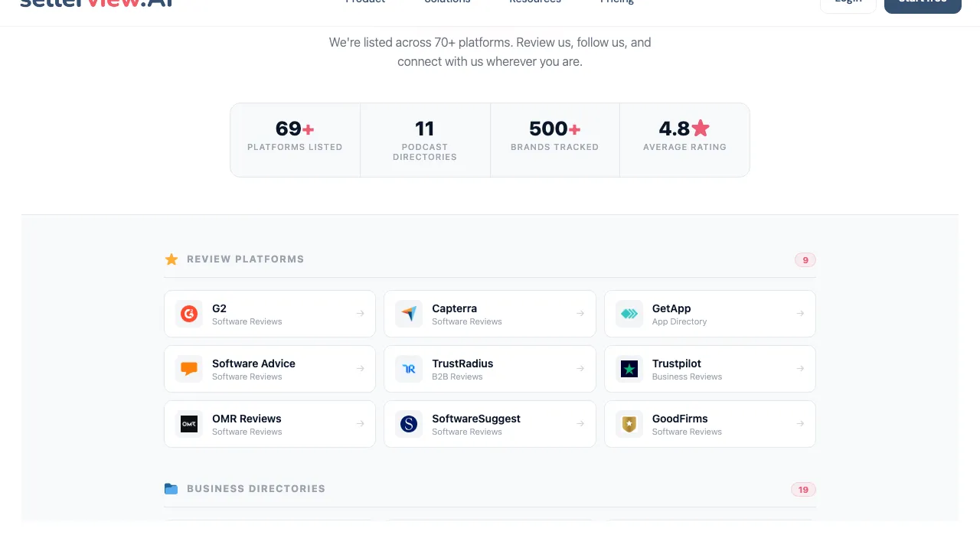Click the arrow on the GetApp card
980x551 pixels.
(x=800, y=314)
